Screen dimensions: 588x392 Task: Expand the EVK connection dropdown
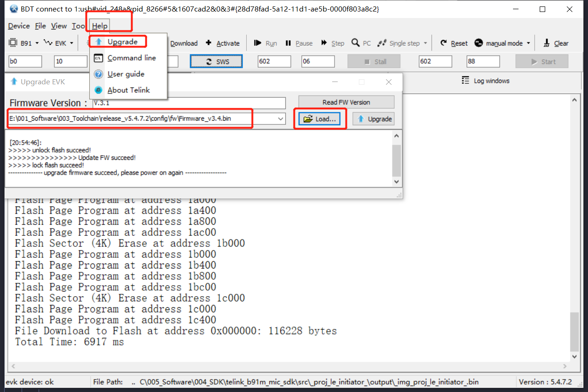point(71,43)
